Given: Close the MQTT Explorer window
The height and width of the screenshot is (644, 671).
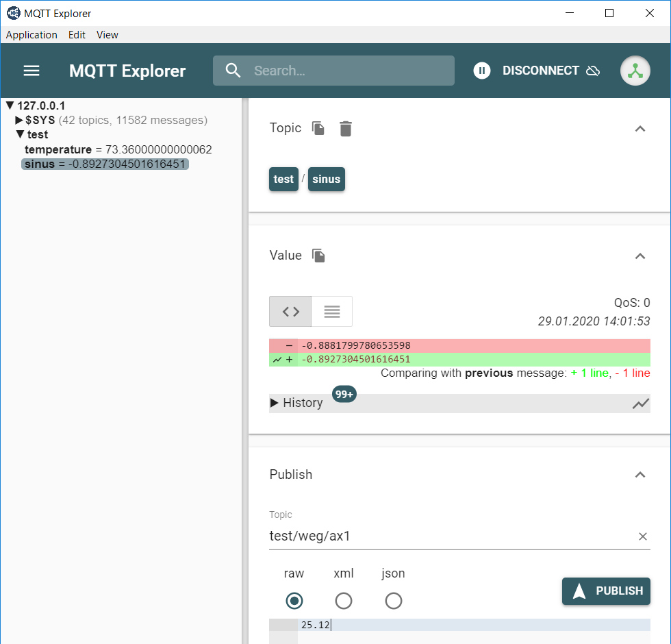Looking at the screenshot, I should [x=650, y=13].
